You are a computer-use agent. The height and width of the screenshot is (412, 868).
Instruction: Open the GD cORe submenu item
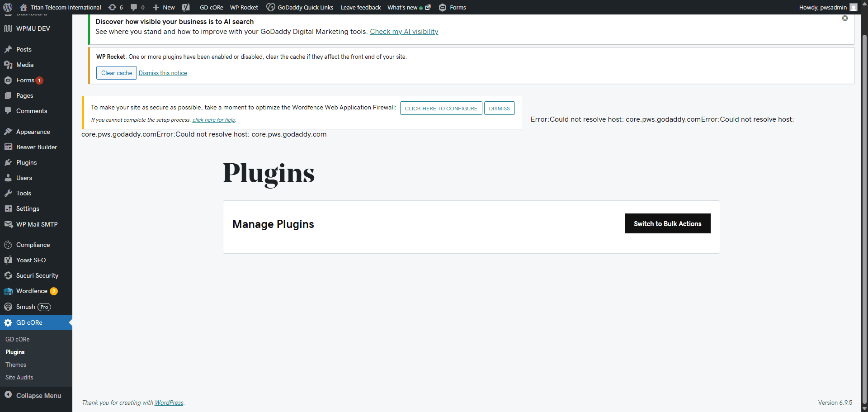[18, 339]
